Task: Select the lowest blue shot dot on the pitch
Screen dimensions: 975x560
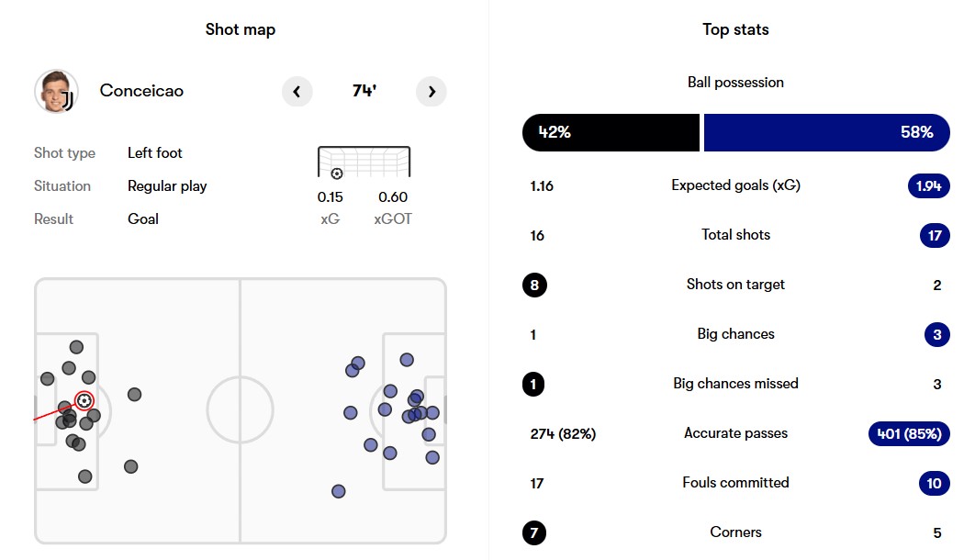Action: point(338,491)
